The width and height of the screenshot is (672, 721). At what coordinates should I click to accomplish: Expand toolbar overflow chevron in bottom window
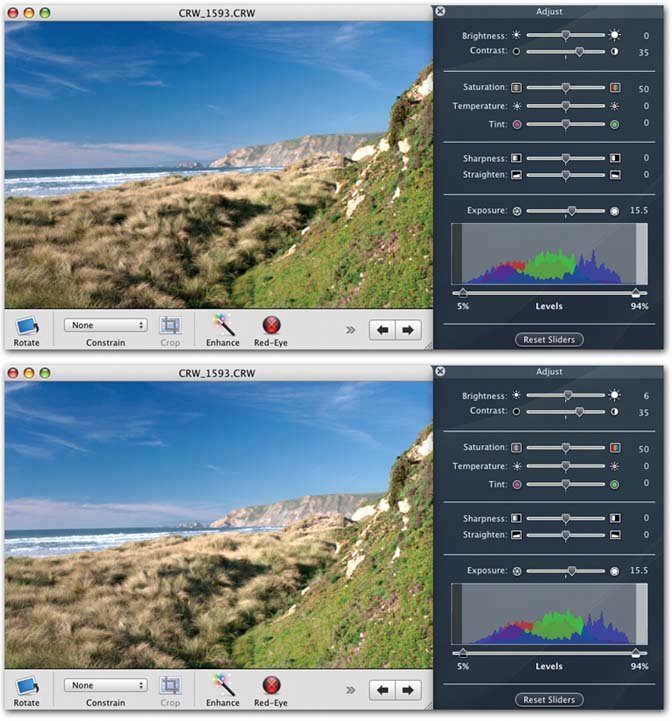click(350, 690)
